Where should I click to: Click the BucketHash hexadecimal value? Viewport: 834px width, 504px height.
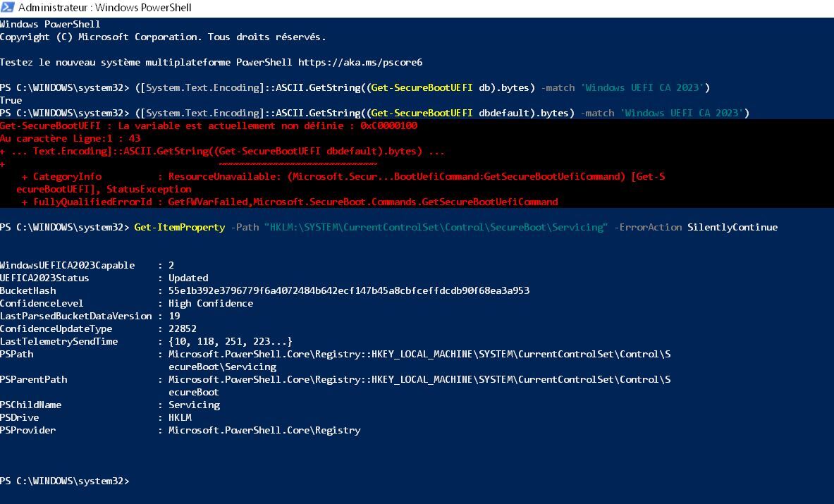[x=349, y=291]
